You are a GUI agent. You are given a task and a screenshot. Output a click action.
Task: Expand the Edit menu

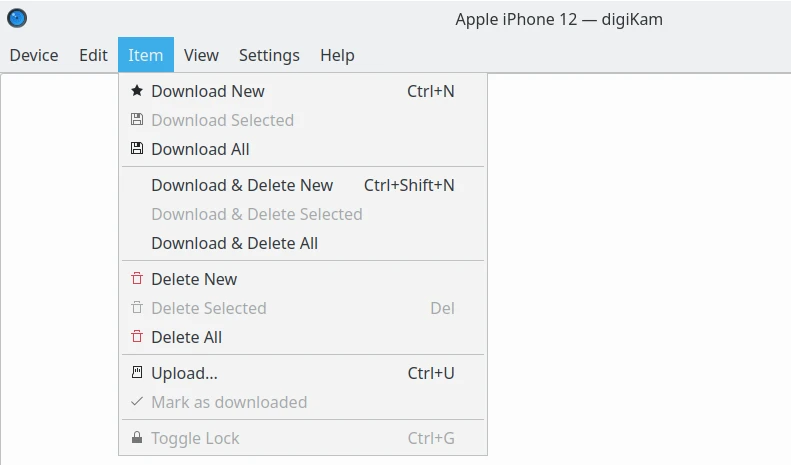93,55
